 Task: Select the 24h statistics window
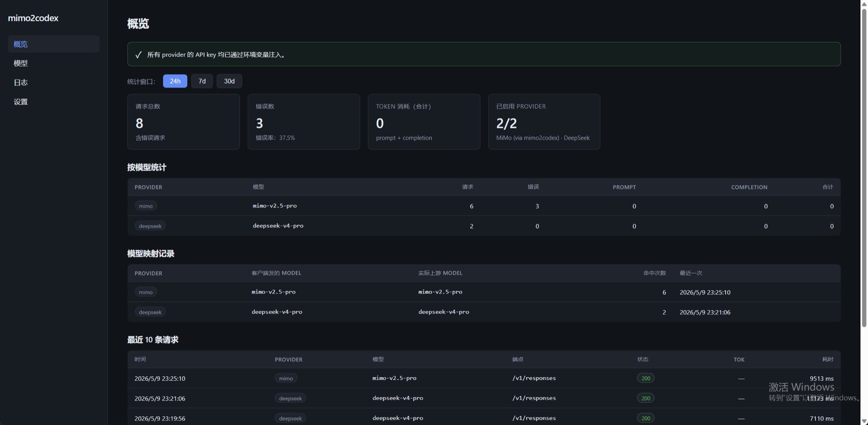coord(175,81)
